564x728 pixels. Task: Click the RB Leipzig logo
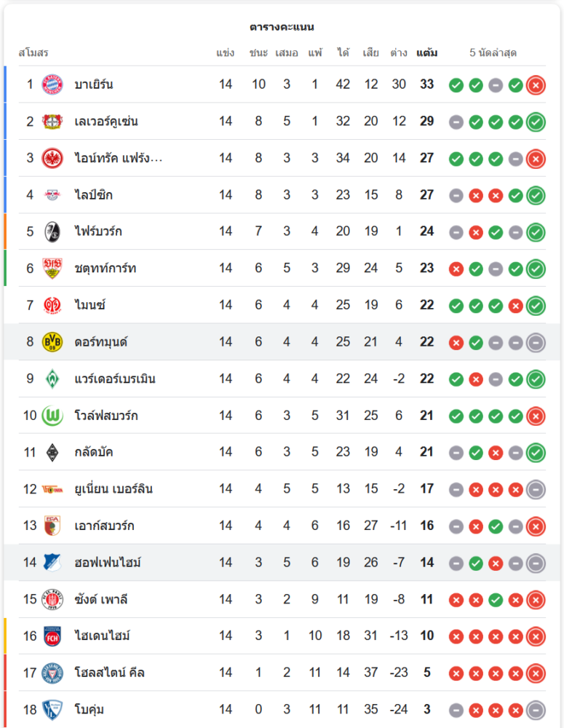pos(52,195)
